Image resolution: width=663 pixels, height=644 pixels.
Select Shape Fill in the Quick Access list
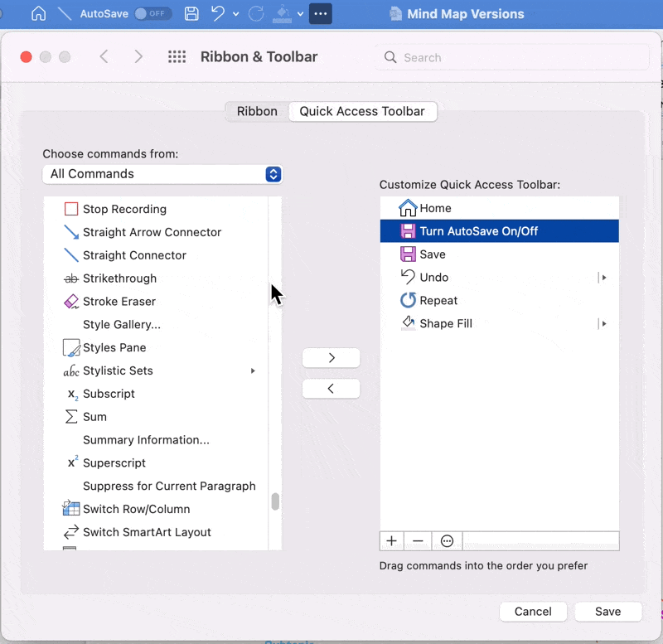(x=500, y=323)
